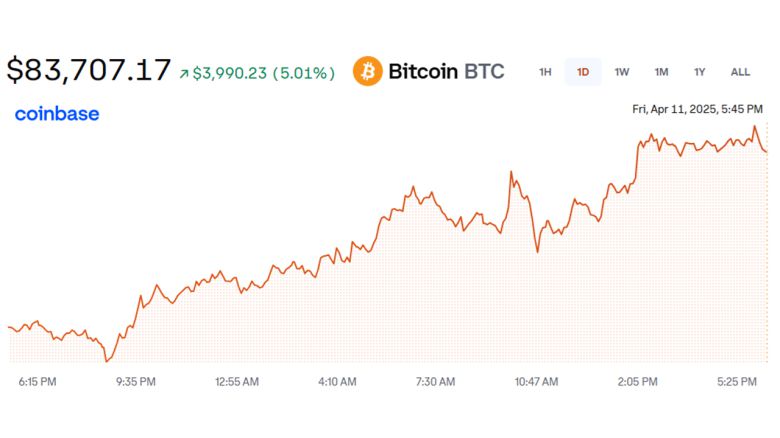Click the 12:55 AM axis label
The height and width of the screenshot is (438, 780).
pyautogui.click(x=236, y=381)
